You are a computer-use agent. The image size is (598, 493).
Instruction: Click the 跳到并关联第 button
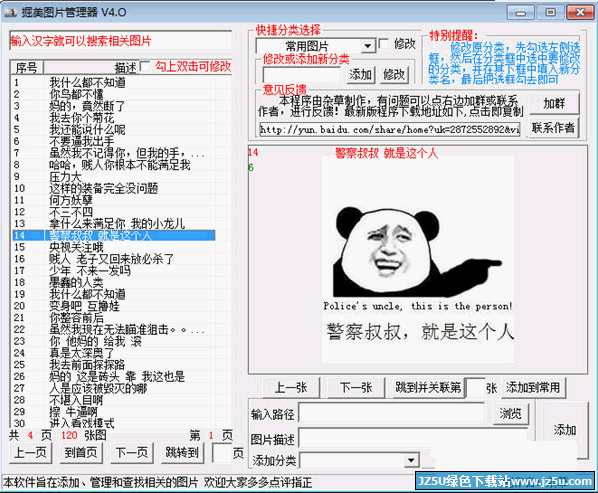click(428, 388)
